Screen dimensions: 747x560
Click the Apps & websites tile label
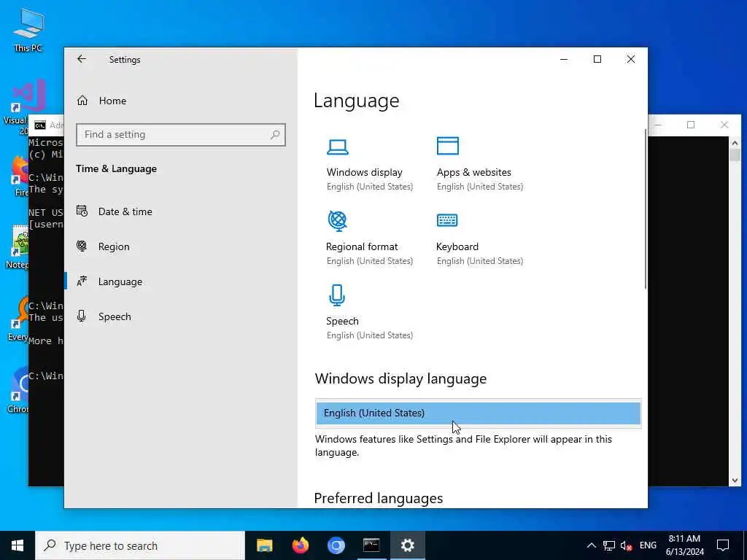pos(474,172)
